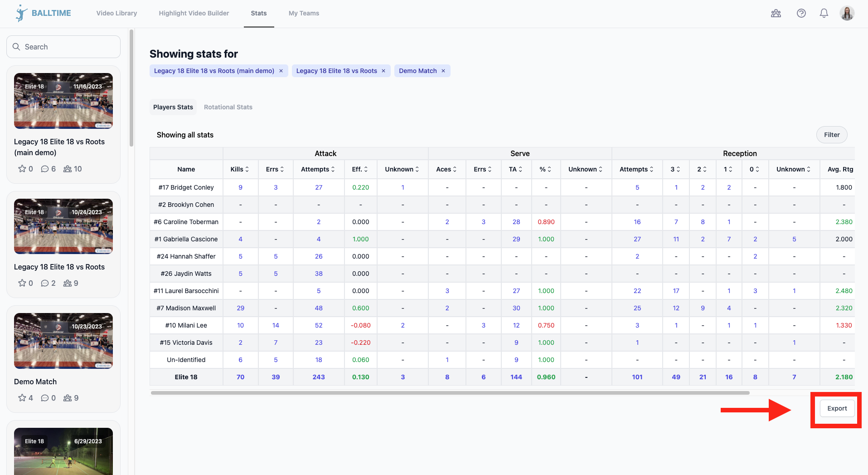Screen dimensions: 868x475
Task: Click the Balltime logo icon
Action: pyautogui.click(x=21, y=13)
